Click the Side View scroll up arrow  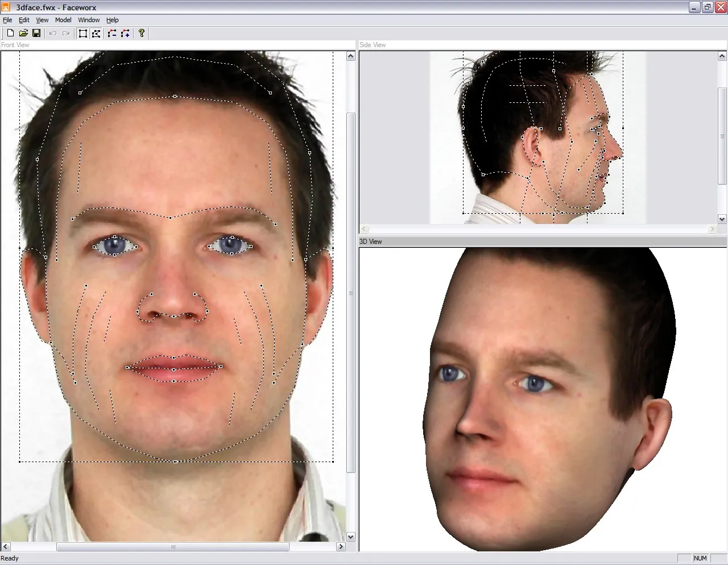(x=722, y=56)
